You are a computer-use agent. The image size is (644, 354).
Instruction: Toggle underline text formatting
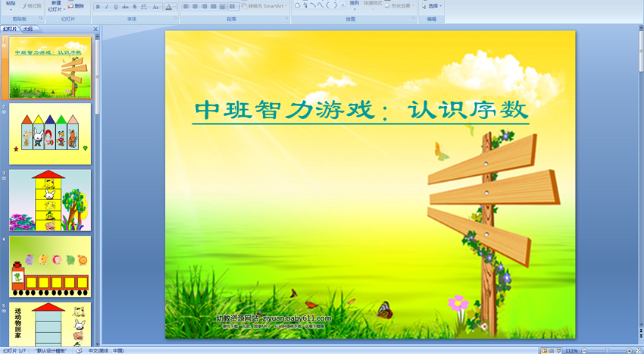point(115,7)
